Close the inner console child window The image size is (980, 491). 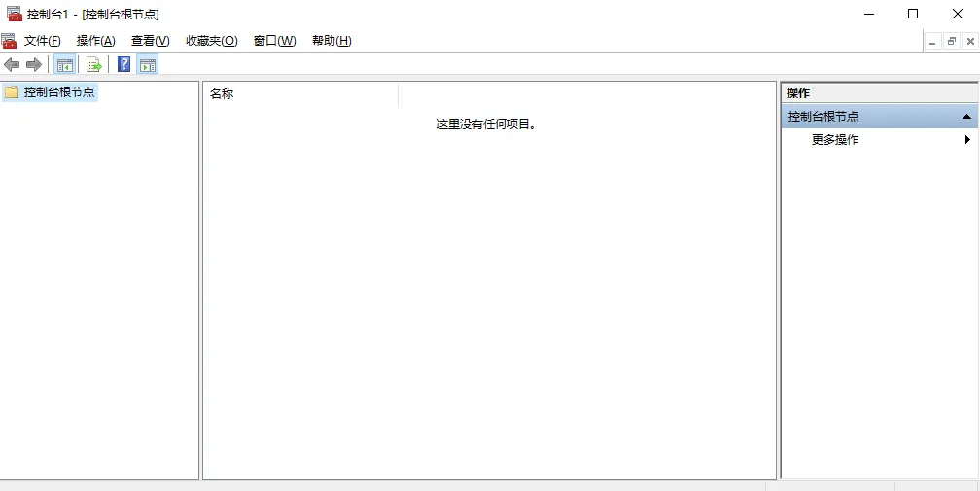[970, 41]
